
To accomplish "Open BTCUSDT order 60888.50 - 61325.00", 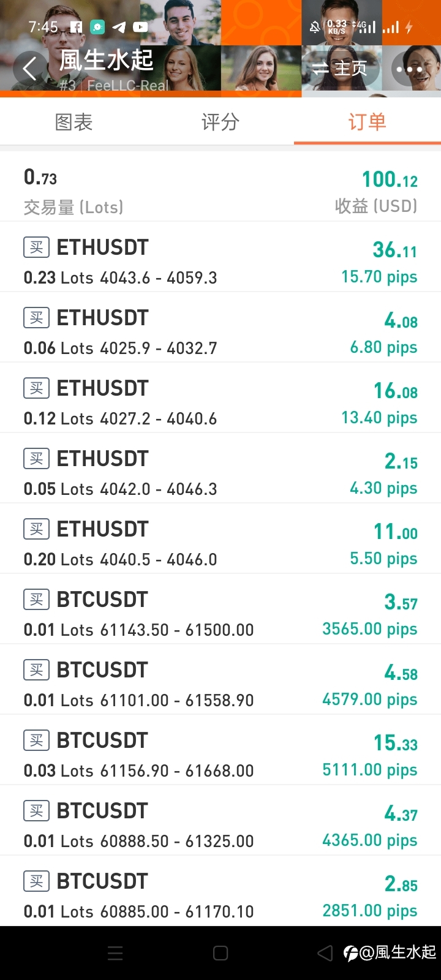I will [221, 820].
